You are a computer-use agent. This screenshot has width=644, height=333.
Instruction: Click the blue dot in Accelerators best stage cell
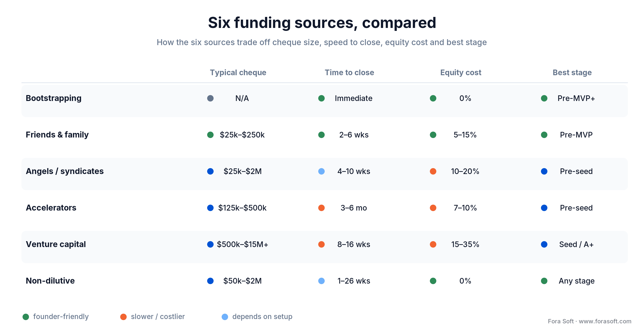(544, 208)
